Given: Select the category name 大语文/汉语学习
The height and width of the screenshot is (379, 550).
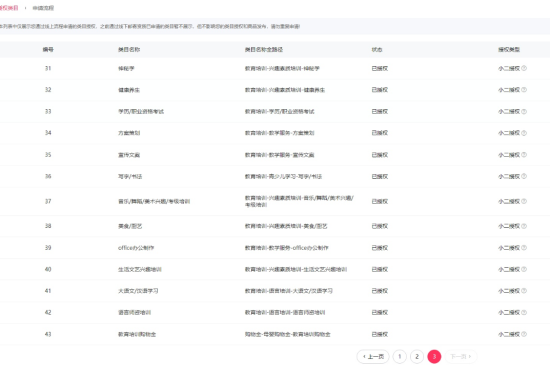Looking at the screenshot, I should click(x=138, y=291).
